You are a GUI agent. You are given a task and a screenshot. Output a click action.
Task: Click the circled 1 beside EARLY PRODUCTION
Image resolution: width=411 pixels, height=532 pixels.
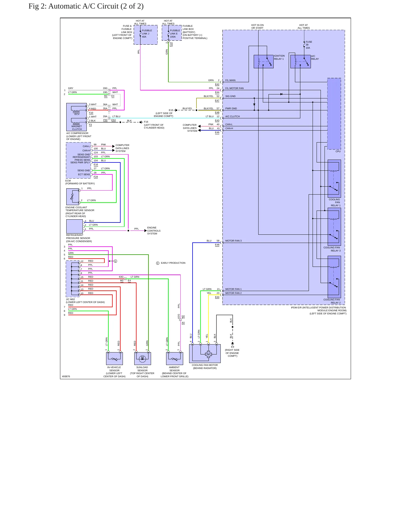[x=158, y=263]
